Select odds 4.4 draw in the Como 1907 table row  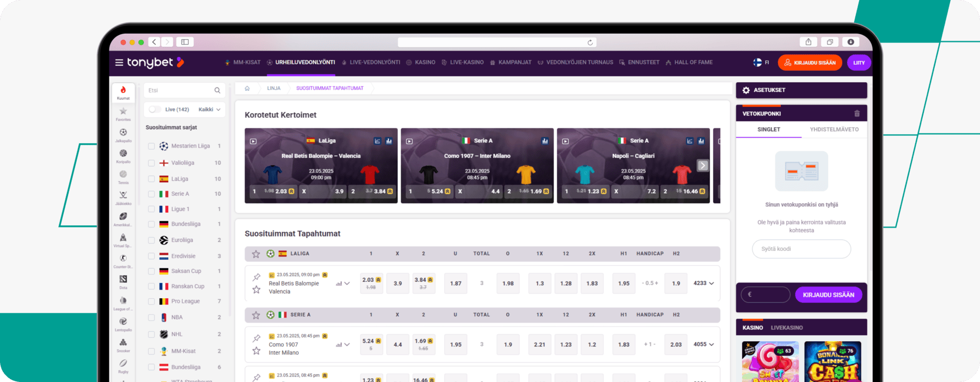tap(397, 344)
